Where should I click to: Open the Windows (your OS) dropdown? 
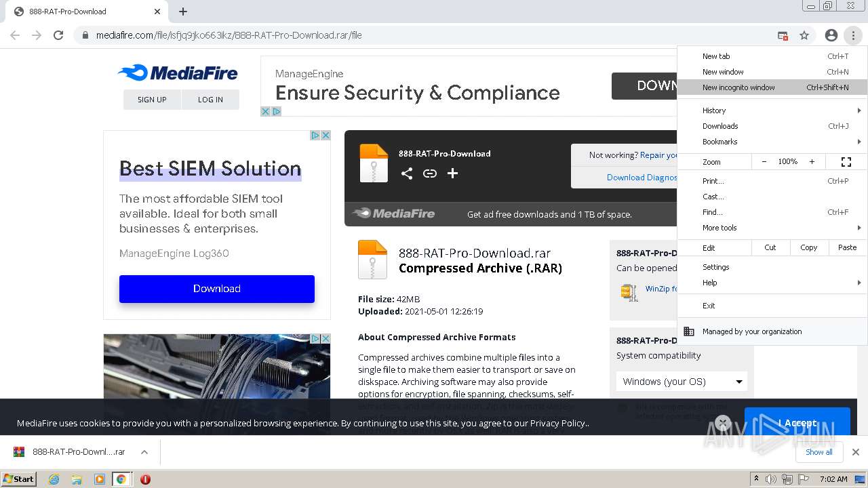click(682, 382)
